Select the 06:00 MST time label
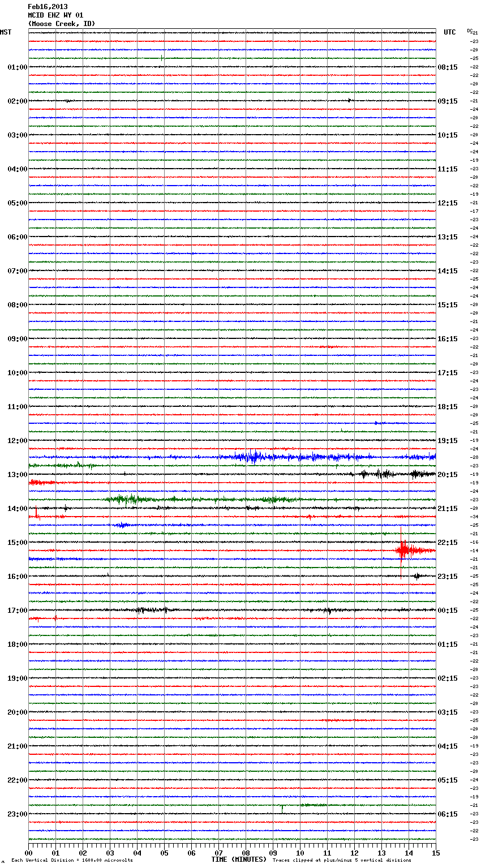The width and height of the screenshot is (481, 868). pos(18,237)
